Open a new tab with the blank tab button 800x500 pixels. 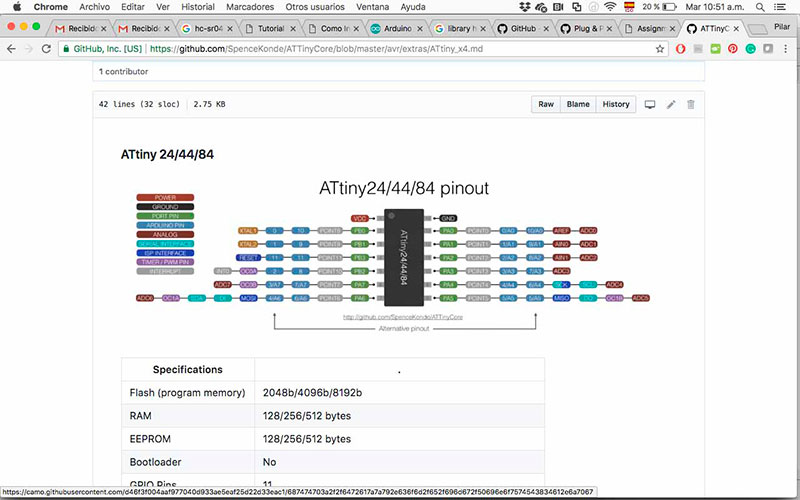(757, 29)
